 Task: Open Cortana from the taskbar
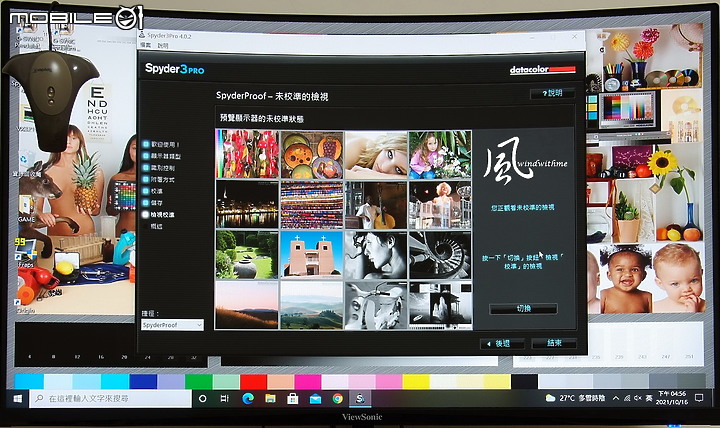(x=202, y=399)
